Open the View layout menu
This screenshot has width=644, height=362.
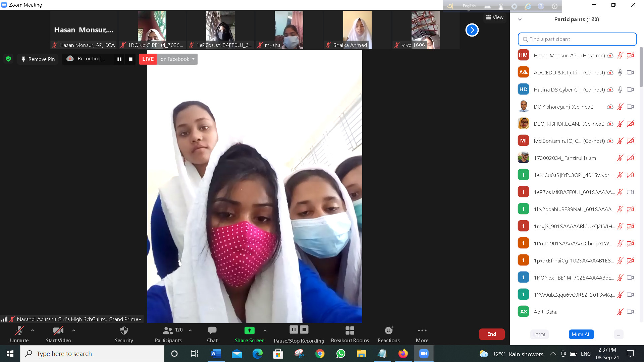[x=495, y=17]
